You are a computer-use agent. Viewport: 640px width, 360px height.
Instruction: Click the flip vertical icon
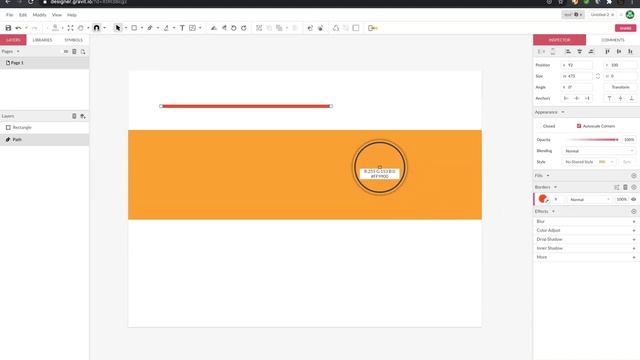click(x=224, y=28)
